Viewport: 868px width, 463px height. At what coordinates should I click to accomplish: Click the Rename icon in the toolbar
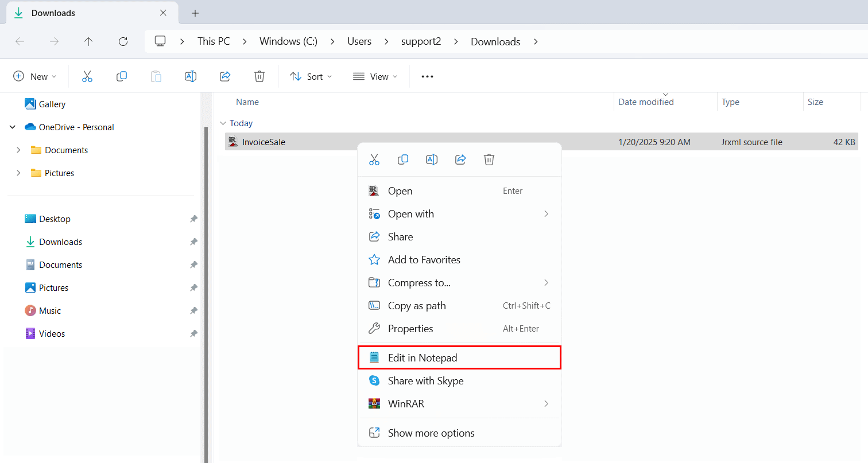pos(191,76)
